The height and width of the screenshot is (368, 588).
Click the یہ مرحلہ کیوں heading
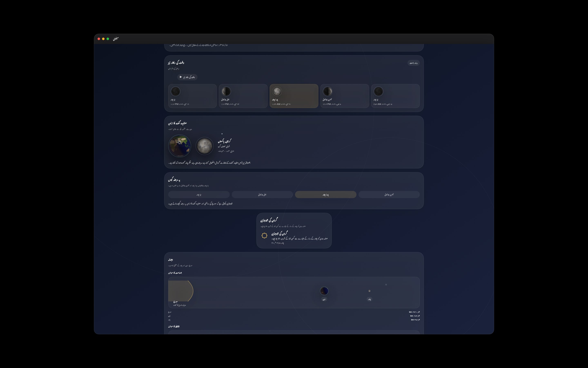point(174,180)
